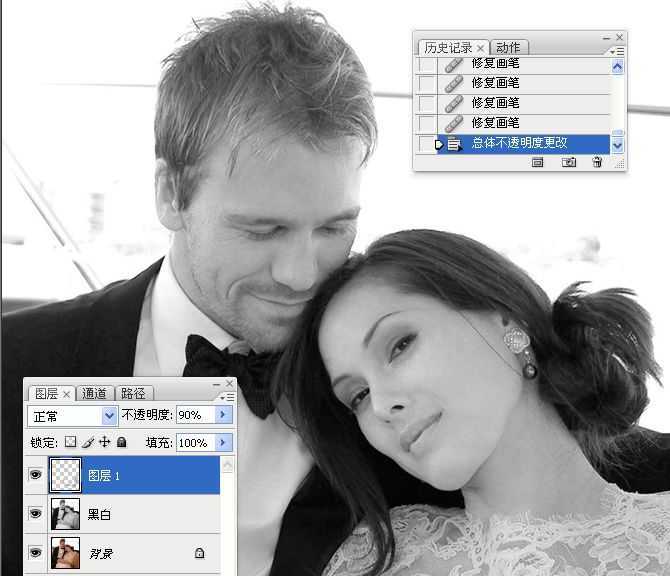Close the History panel
This screenshot has height=576, width=670.
click(x=620, y=38)
